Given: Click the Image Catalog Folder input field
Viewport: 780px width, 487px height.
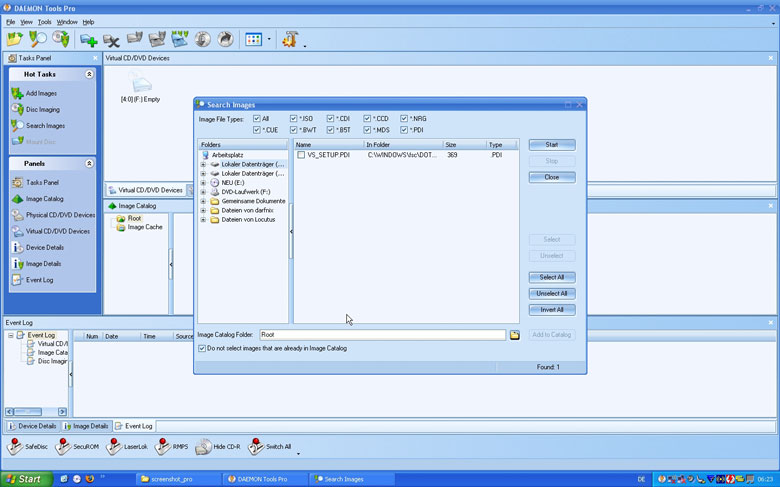Looking at the screenshot, I should point(383,335).
